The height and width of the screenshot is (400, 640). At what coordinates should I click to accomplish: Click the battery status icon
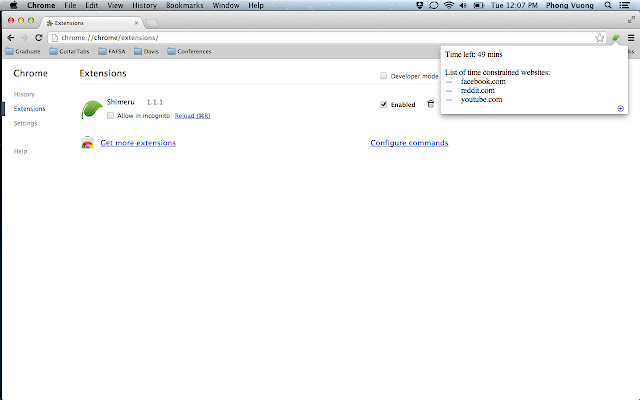pos(478,5)
